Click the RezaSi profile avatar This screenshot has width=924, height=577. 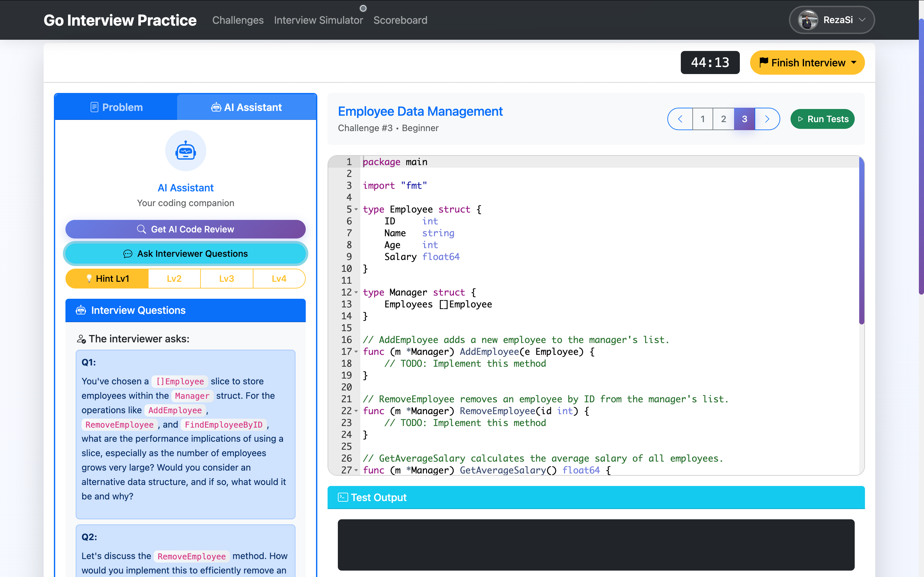[x=808, y=20]
